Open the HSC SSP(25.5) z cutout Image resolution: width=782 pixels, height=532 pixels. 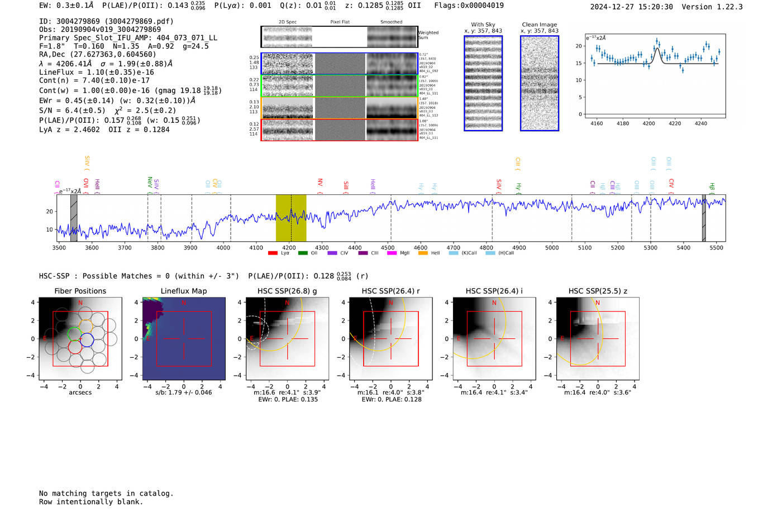pyautogui.click(x=598, y=339)
